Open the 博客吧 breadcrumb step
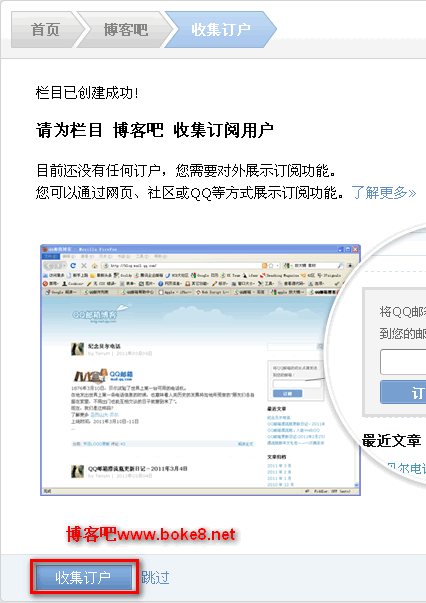Screen dimensions: 426x603 [x=126, y=30]
